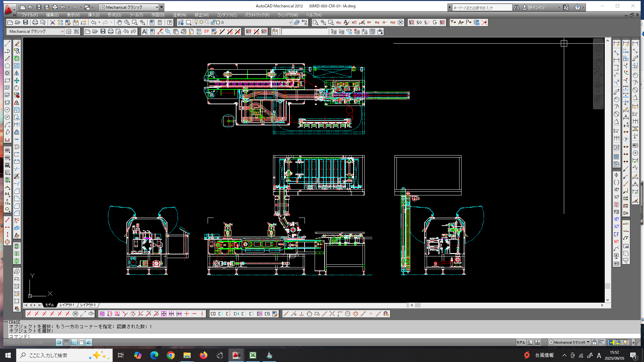Click the multiline Text tool icon
Viewport: 644px width, 362px height.
(145, 32)
